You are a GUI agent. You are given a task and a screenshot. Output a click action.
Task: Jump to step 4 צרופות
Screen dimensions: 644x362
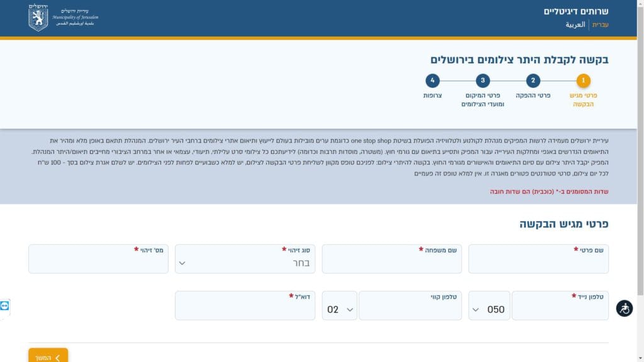pyautogui.click(x=432, y=80)
